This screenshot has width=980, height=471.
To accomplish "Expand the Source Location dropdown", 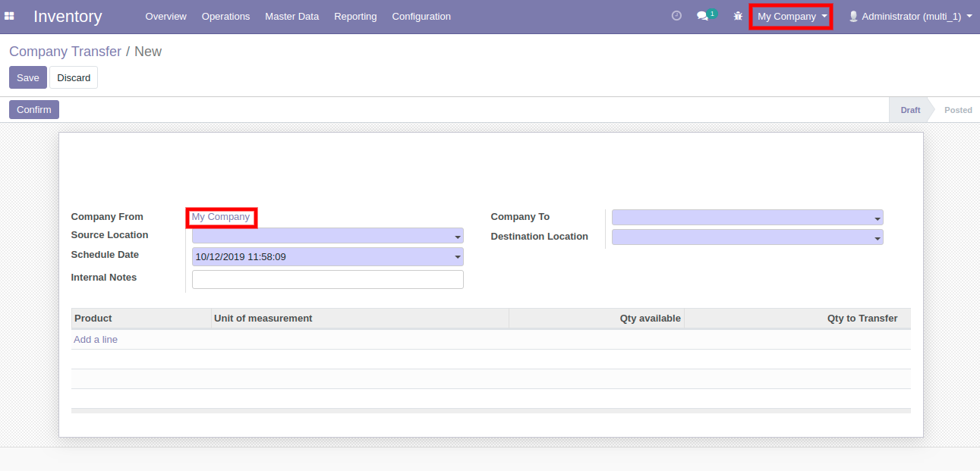I will (x=327, y=236).
